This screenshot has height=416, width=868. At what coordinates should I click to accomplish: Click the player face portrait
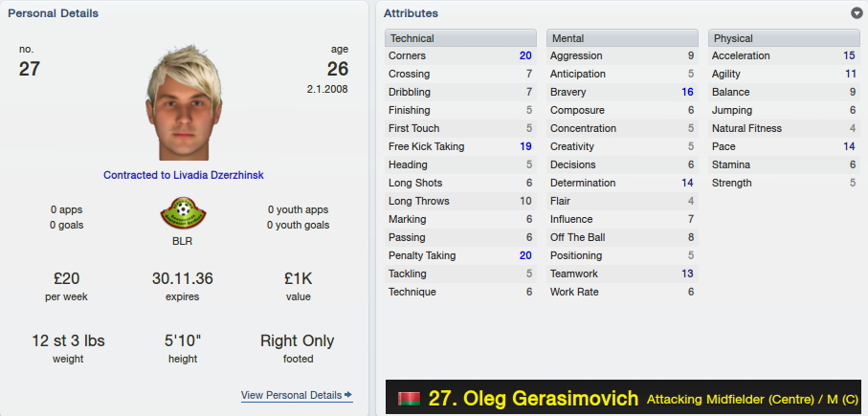[184, 103]
